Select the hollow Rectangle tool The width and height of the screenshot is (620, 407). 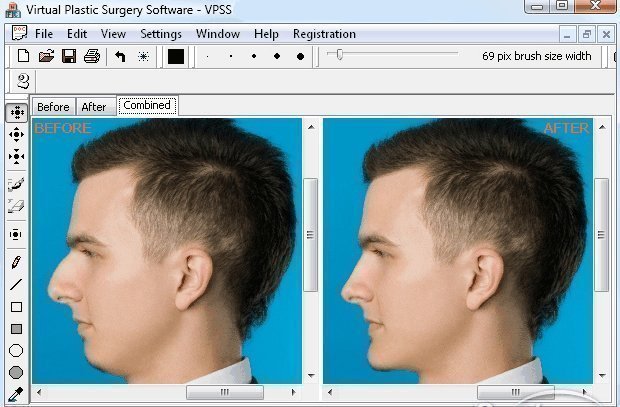point(16,307)
